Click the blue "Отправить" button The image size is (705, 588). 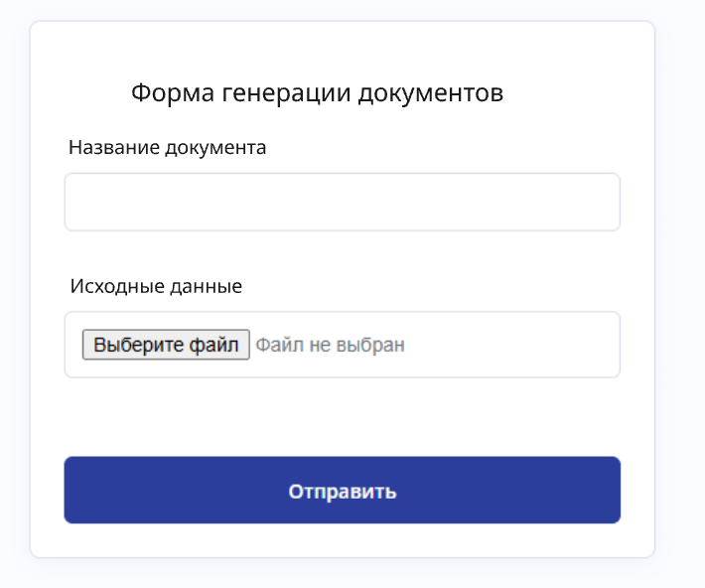click(x=342, y=491)
